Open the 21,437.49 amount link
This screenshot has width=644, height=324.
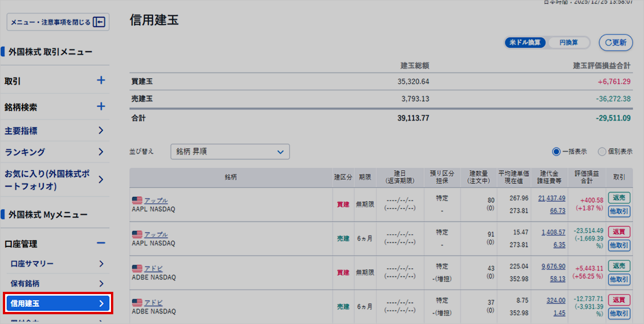click(x=551, y=198)
